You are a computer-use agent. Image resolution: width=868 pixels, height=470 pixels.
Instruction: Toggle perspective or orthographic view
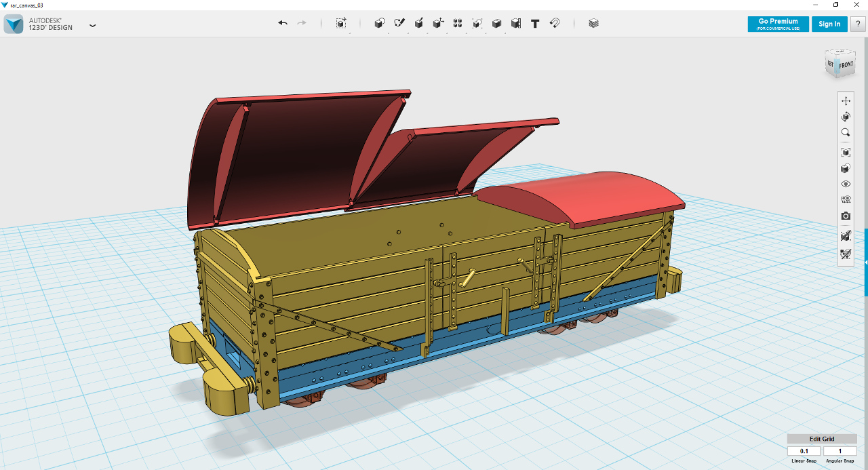tap(846, 168)
